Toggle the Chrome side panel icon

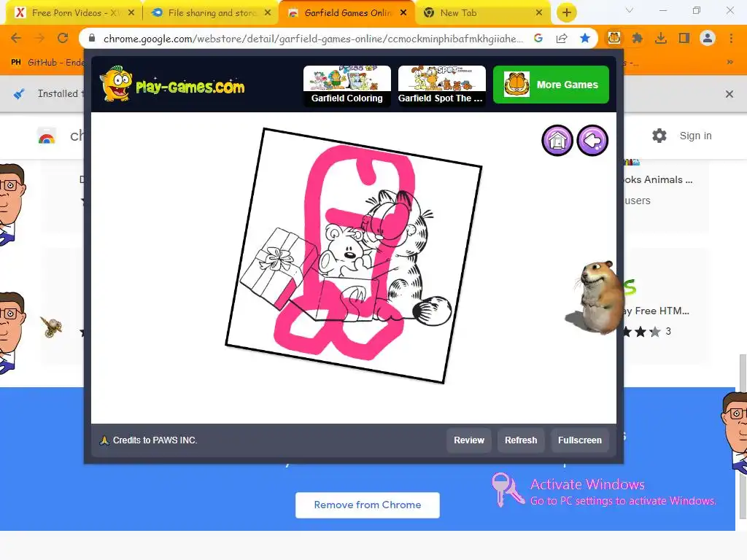[684, 38]
